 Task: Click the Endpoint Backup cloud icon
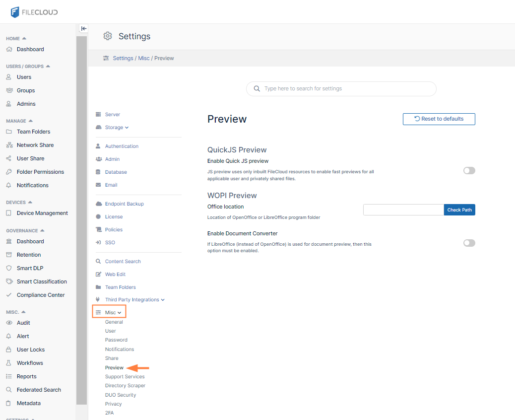98,204
